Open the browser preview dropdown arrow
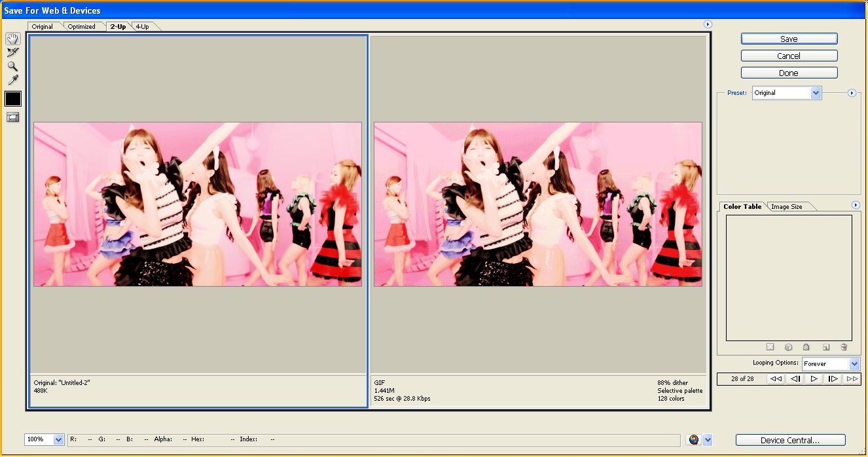This screenshot has height=457, width=868. coord(708,440)
